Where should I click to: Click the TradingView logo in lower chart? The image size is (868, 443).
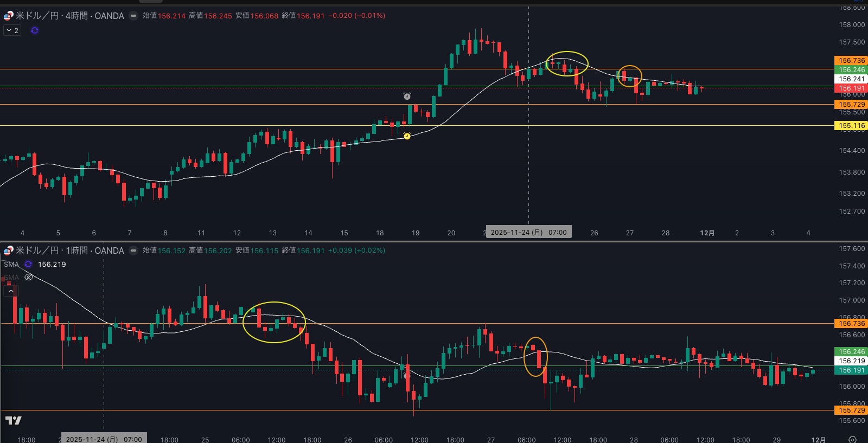tap(14, 420)
